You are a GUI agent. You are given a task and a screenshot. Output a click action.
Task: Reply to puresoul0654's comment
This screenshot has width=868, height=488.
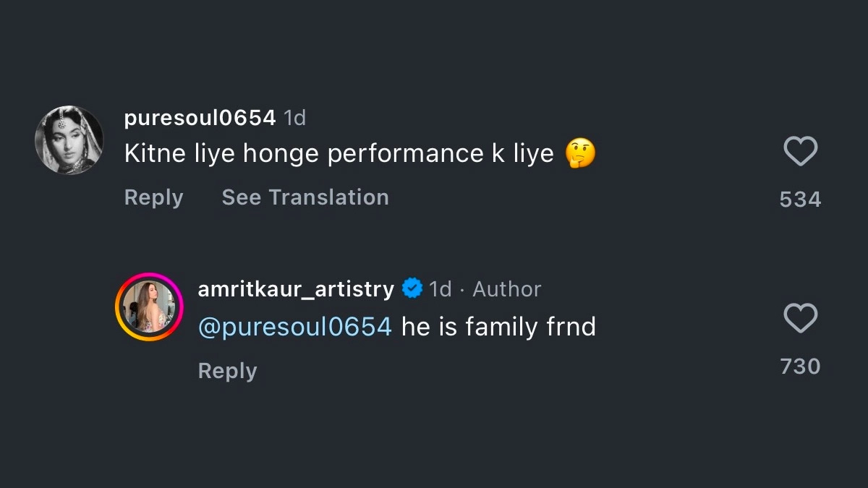153,197
